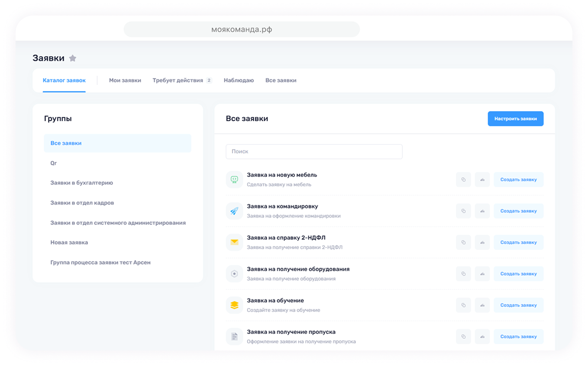588x366 pixels.
Task: Select Заявки в отдел кадров group
Action: pos(82,203)
